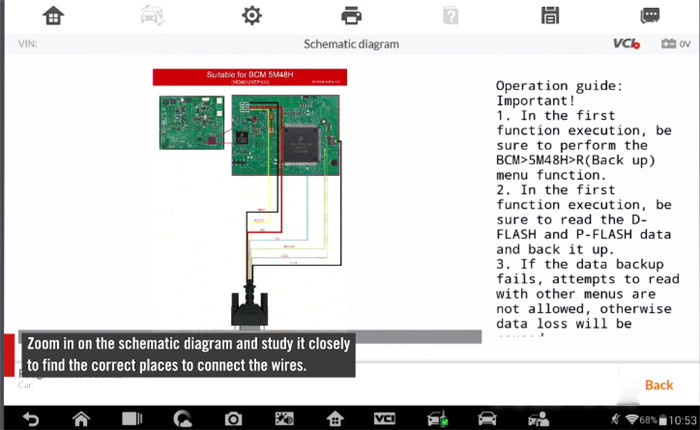Go to the home screen icon in top toolbar
The height and width of the screenshot is (430, 700).
click(53, 16)
